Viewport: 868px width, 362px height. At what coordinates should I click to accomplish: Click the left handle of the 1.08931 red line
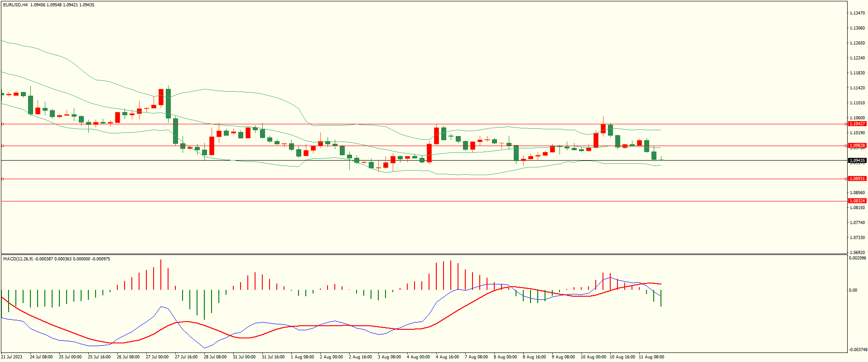coord(2,179)
